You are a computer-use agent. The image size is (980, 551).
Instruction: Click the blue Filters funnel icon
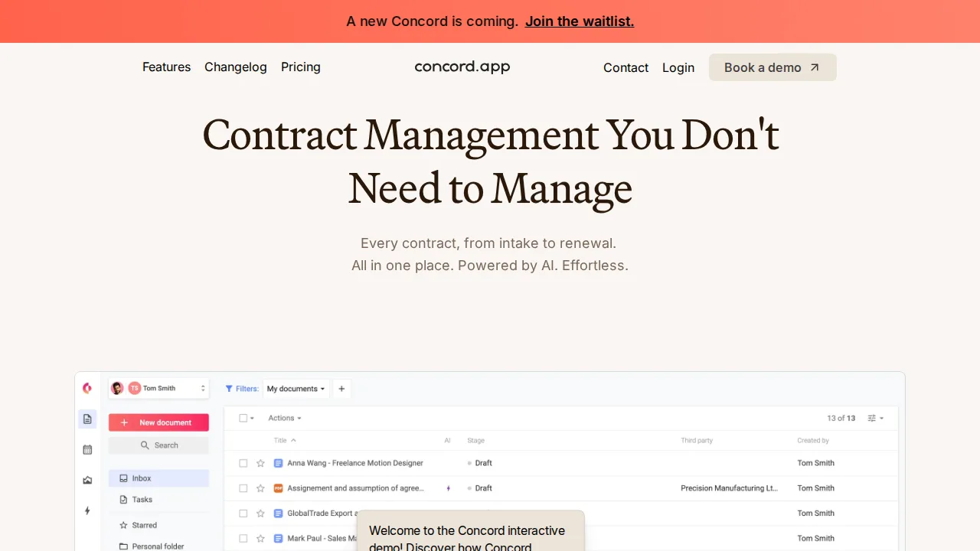(x=229, y=389)
